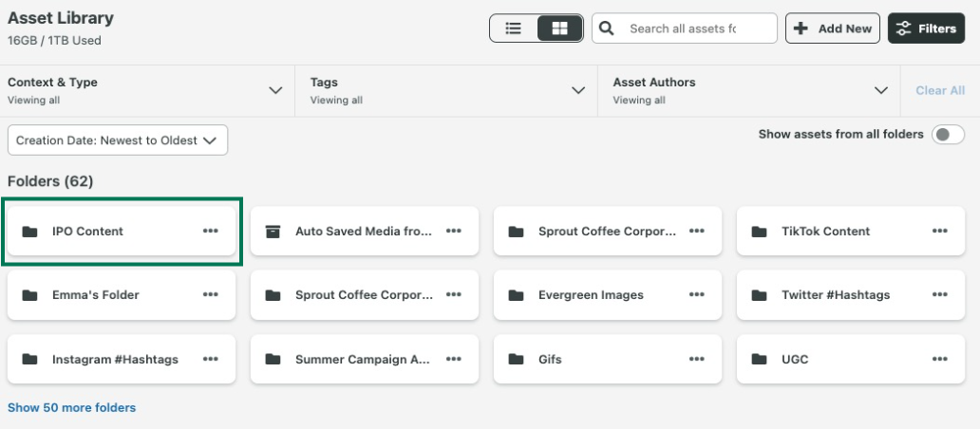Open more options for IPO Content folder

211,231
